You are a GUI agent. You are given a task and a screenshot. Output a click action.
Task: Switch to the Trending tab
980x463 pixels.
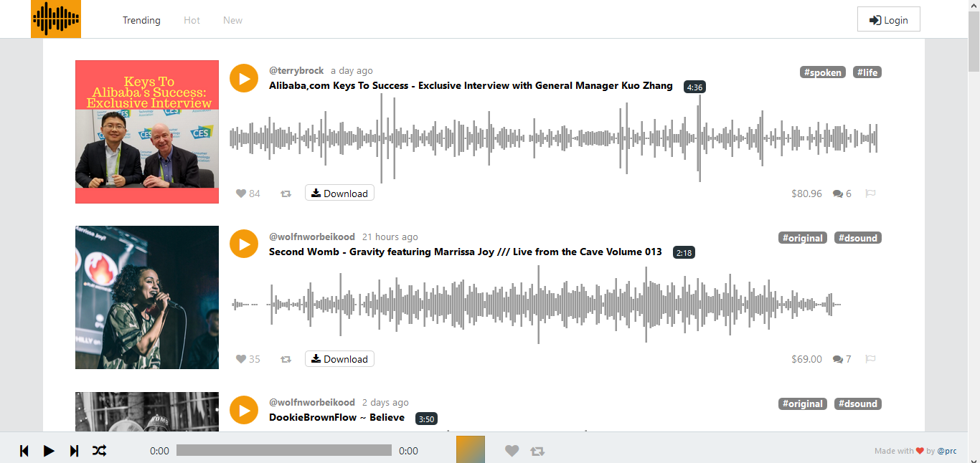[141, 20]
